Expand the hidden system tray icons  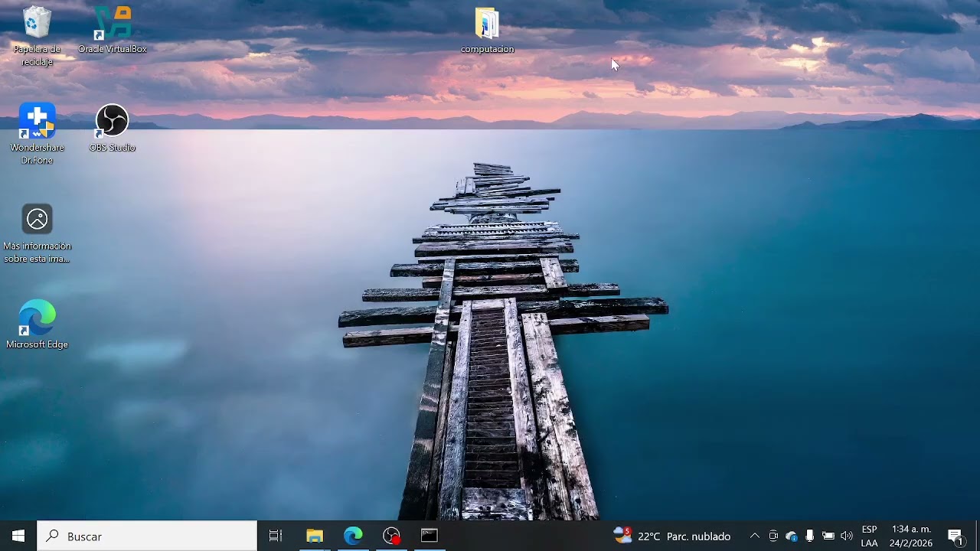tap(754, 536)
